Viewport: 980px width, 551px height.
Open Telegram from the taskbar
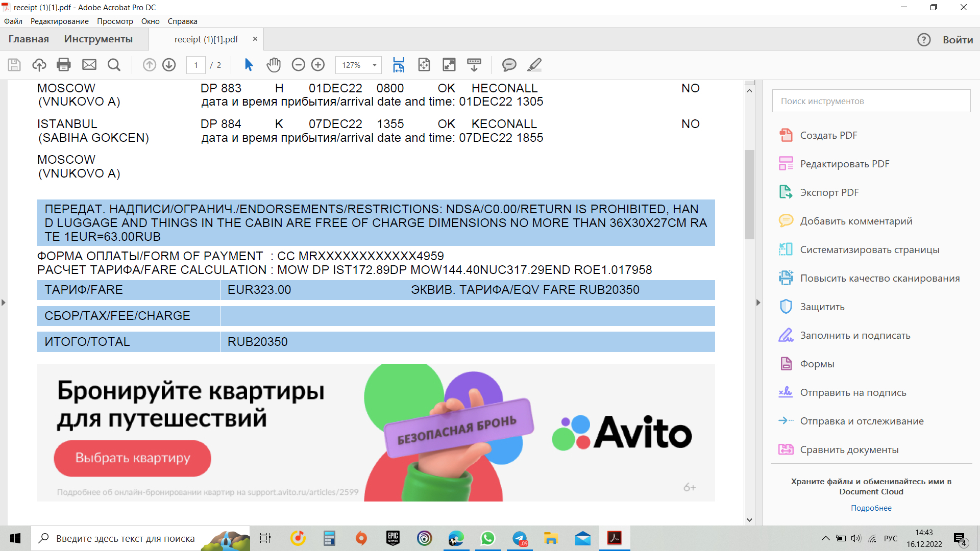(x=520, y=538)
